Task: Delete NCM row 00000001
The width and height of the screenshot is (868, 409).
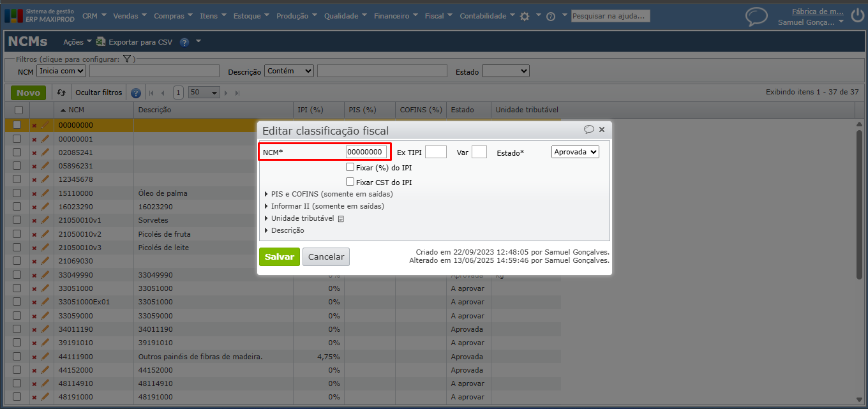Action: 34,139
